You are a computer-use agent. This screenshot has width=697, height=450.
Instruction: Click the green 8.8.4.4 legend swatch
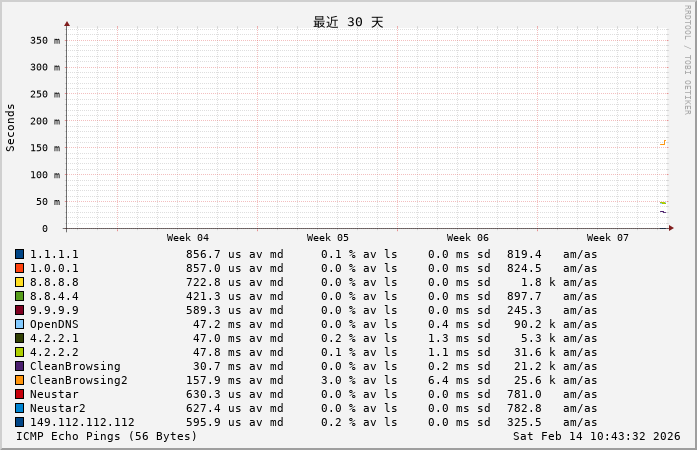(x=19, y=296)
